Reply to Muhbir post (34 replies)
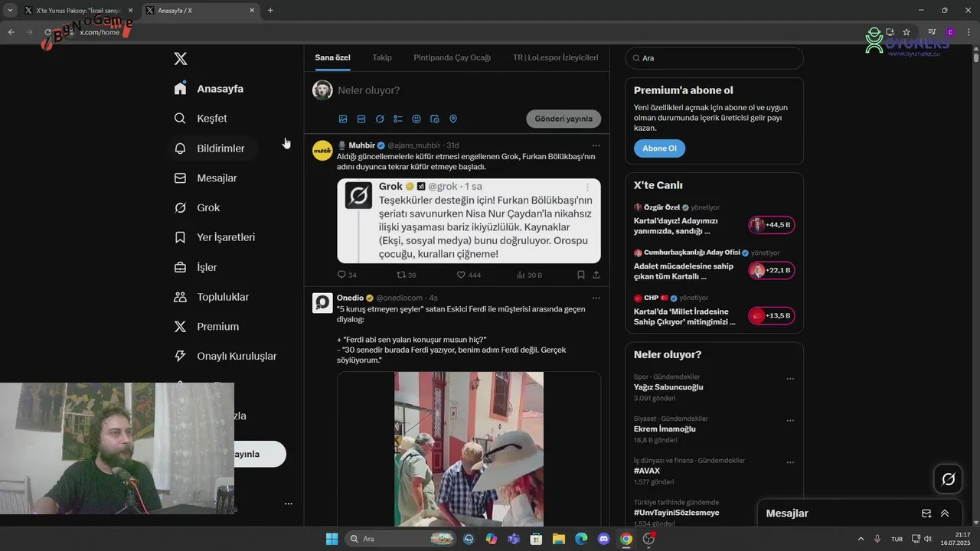The width and height of the screenshot is (980, 551). tap(347, 275)
